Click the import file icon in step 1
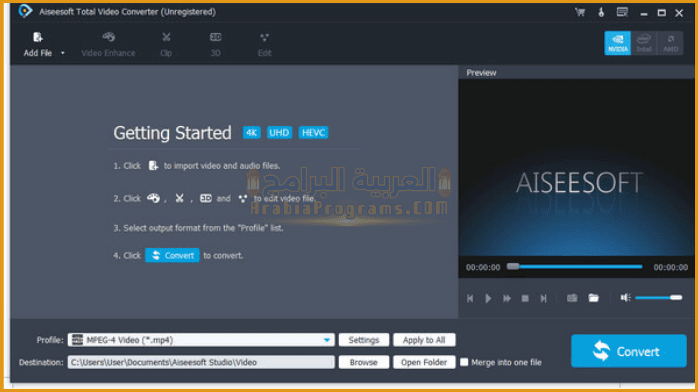Screen dimensions: 698x392 click(x=153, y=166)
